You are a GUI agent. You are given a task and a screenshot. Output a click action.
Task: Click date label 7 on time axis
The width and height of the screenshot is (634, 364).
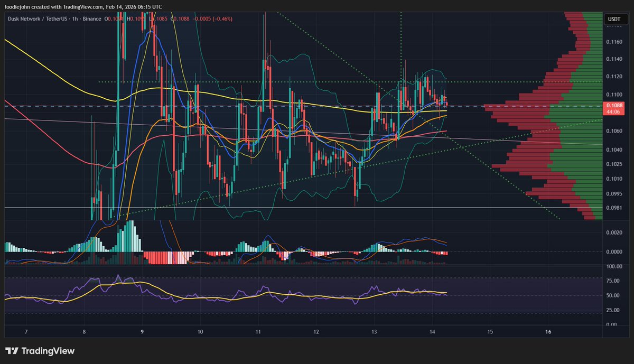[x=26, y=332]
